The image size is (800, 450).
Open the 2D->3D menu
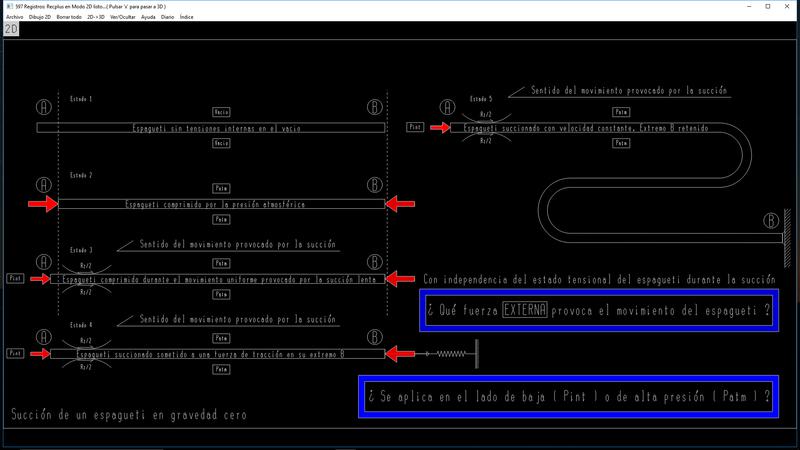click(x=95, y=17)
